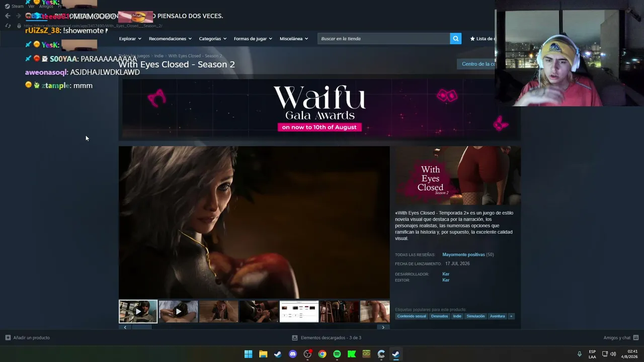The height and width of the screenshot is (362, 644).
Task: Expand more tags with the plus button
Action: (x=511, y=316)
